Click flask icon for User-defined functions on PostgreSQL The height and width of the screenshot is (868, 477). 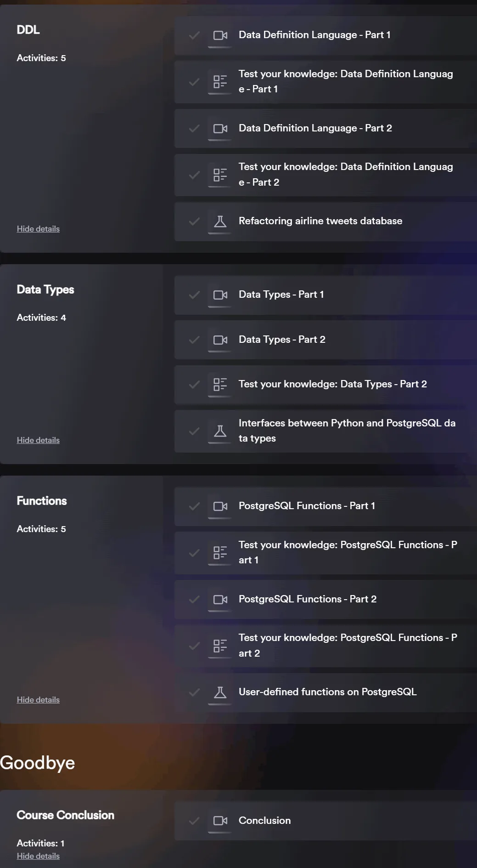pos(220,692)
